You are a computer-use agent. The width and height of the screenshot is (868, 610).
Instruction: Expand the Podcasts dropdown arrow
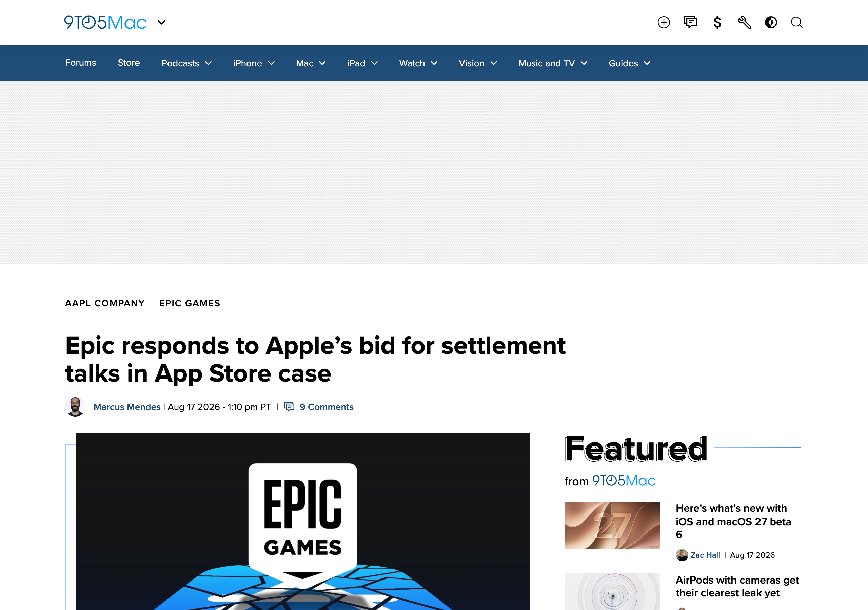pyautogui.click(x=208, y=63)
